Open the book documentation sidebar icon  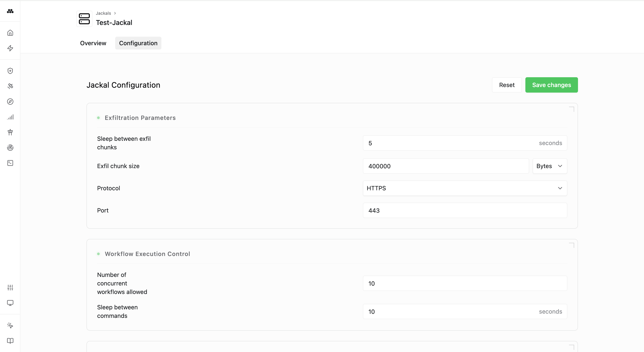(x=10, y=341)
